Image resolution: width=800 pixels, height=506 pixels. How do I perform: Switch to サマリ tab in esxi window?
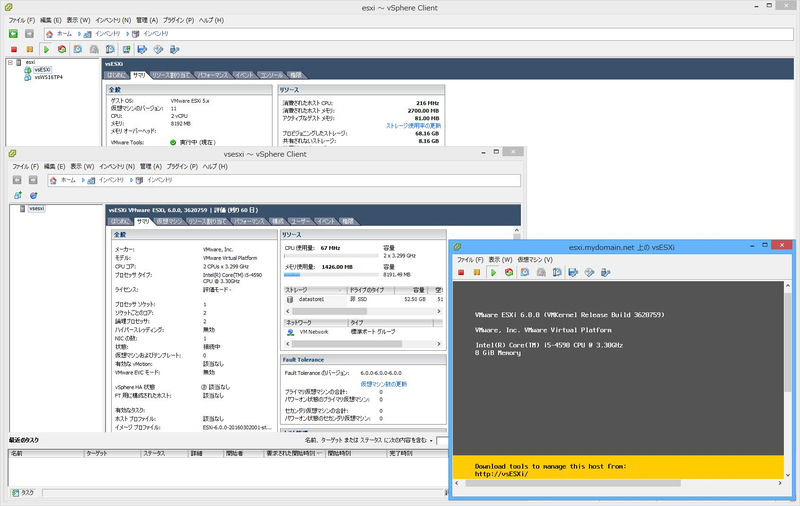click(139, 75)
